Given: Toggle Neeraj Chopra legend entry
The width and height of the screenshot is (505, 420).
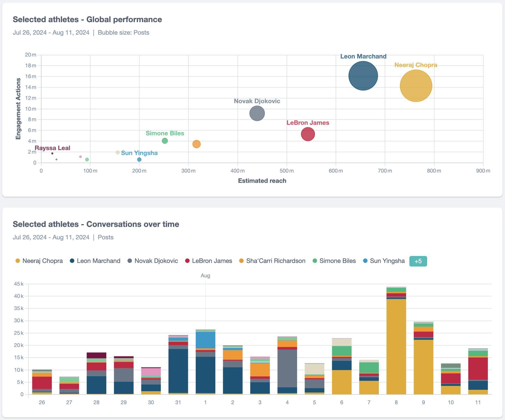Looking at the screenshot, I should [x=39, y=261].
